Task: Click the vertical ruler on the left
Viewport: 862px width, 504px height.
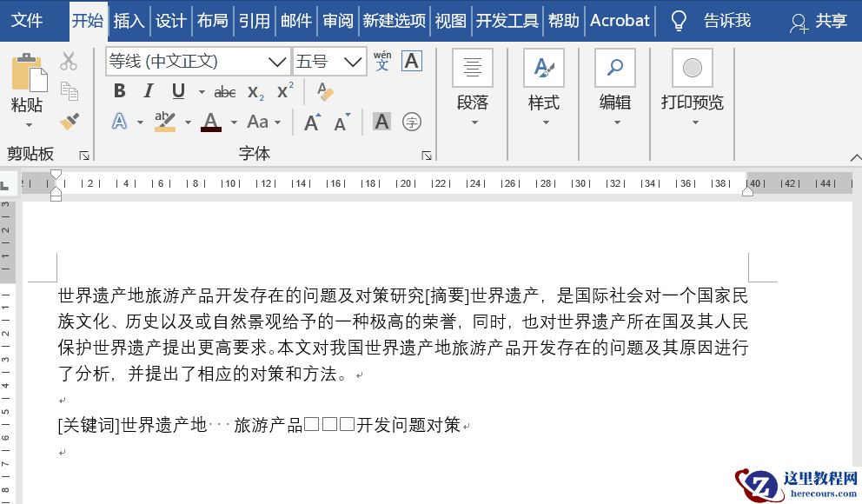Action: [7, 352]
